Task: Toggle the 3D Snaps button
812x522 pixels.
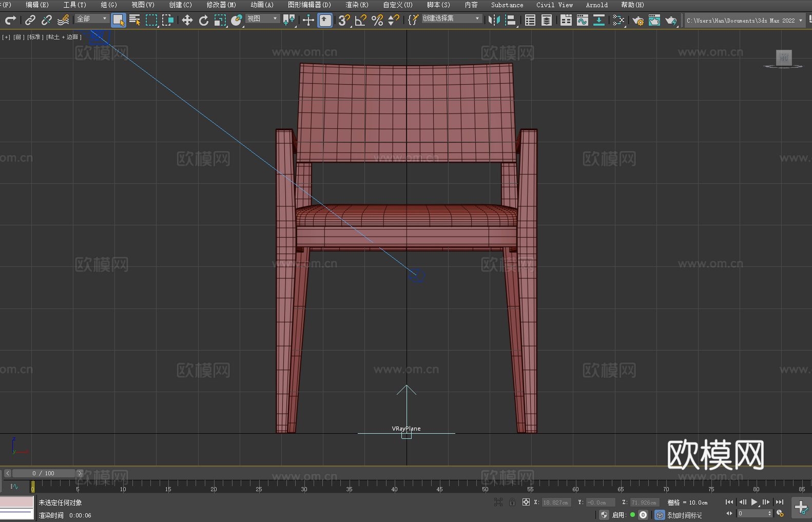Action: point(344,20)
